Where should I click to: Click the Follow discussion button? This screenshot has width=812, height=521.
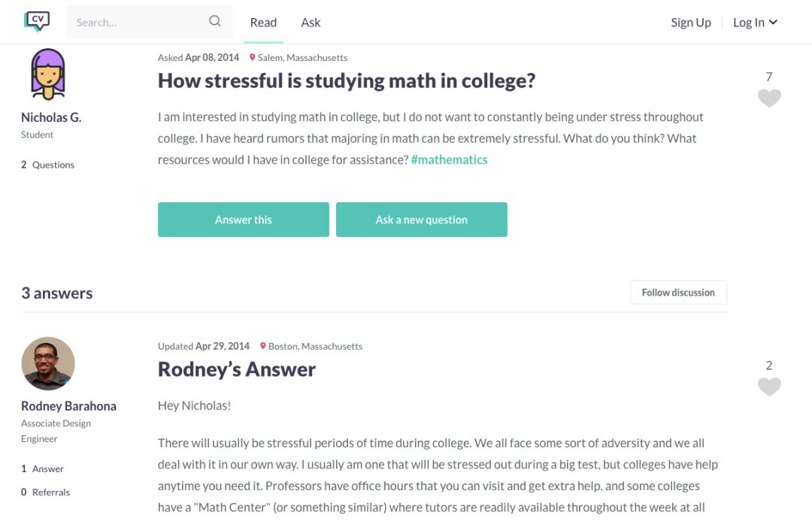point(678,292)
